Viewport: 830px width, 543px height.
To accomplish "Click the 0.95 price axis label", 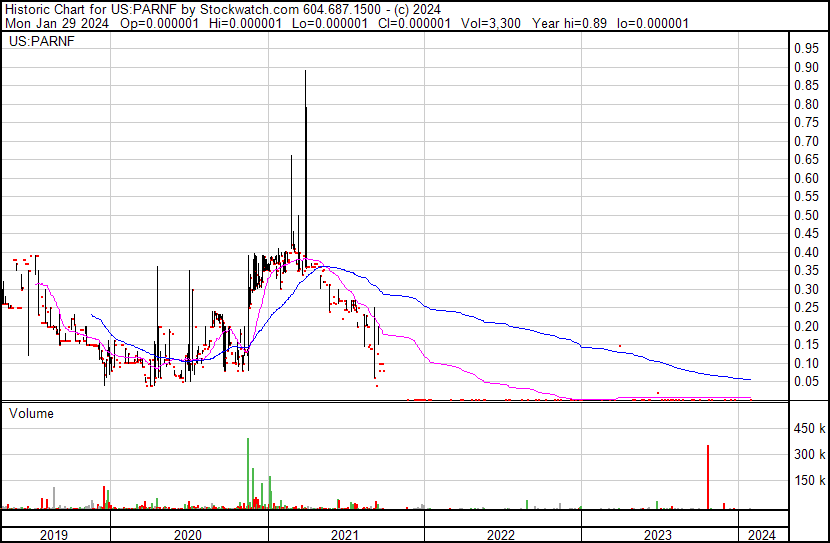I will tap(806, 49).
